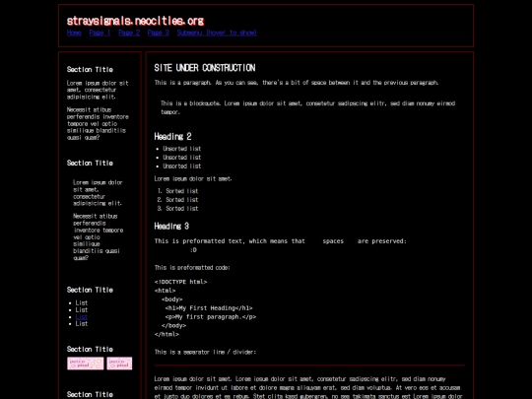This screenshot has height=399, width=532.
Task: Click the 'This is preformatted code:' line
Action: [192, 268]
